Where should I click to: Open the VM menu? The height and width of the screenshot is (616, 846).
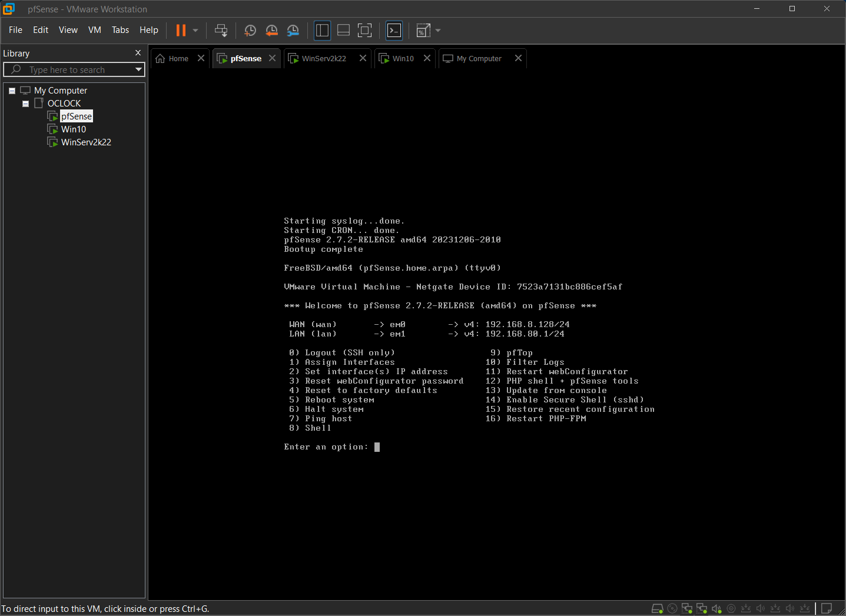click(94, 30)
